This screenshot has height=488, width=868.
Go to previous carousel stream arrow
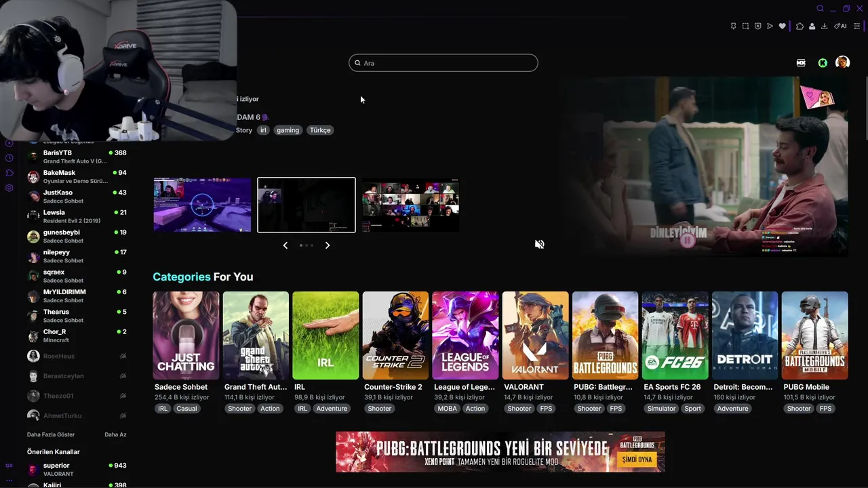(x=285, y=245)
